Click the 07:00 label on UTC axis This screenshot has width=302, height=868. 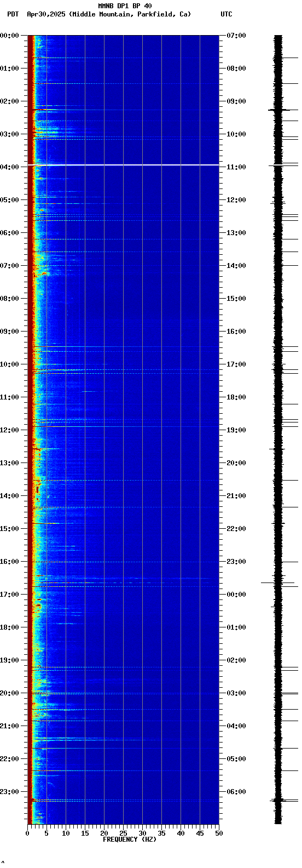coord(236,36)
